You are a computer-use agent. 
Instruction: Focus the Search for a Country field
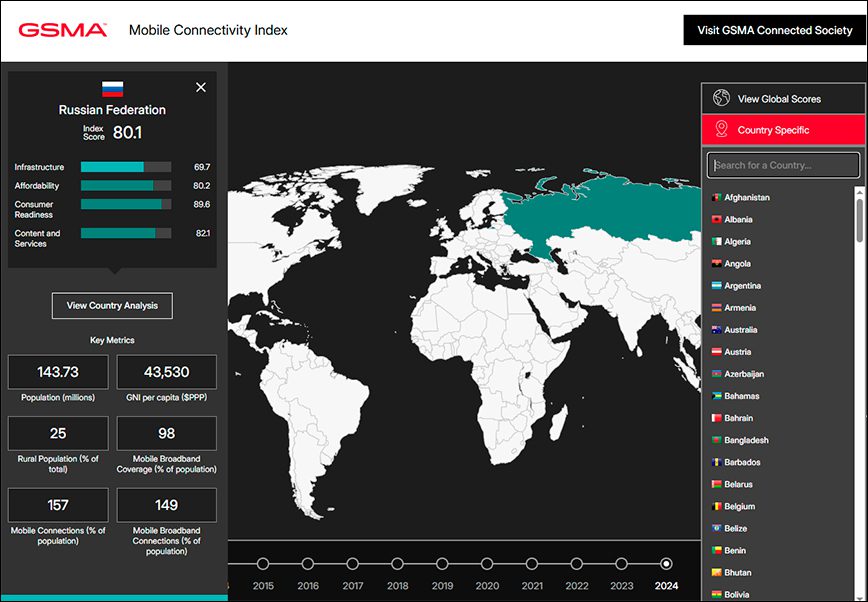(783, 165)
